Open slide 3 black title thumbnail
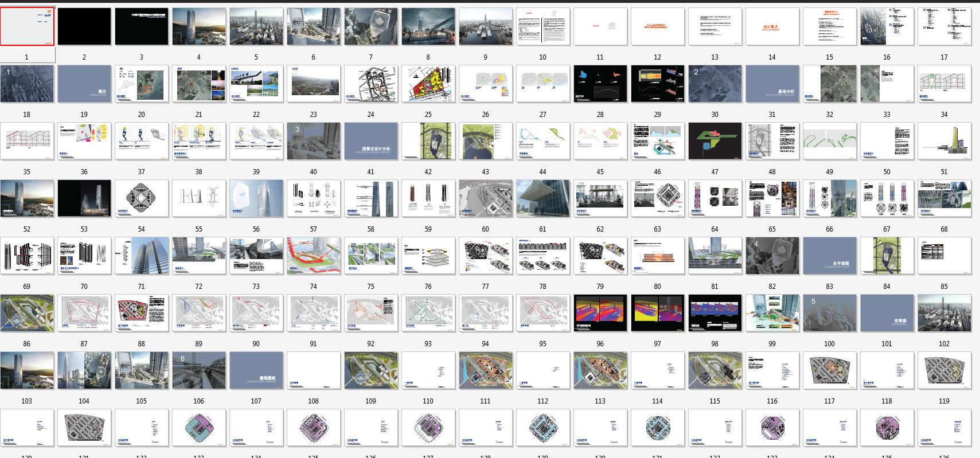 click(x=142, y=26)
